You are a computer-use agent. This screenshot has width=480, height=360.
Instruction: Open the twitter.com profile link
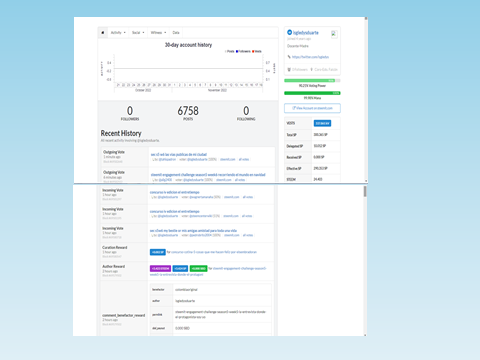pyautogui.click(x=310, y=57)
